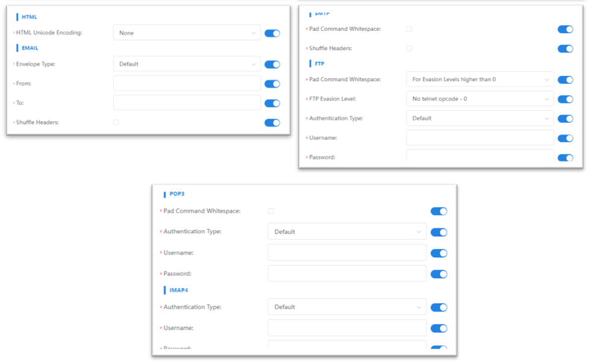The width and height of the screenshot is (590, 364).
Task: Open the HTML Unicode Encoding dropdown
Action: (187, 33)
